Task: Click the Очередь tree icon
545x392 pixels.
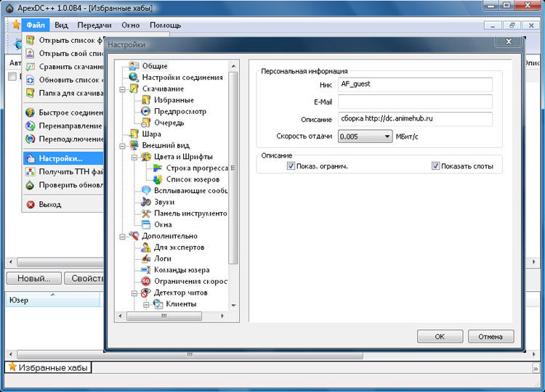Action: pyautogui.click(x=145, y=123)
